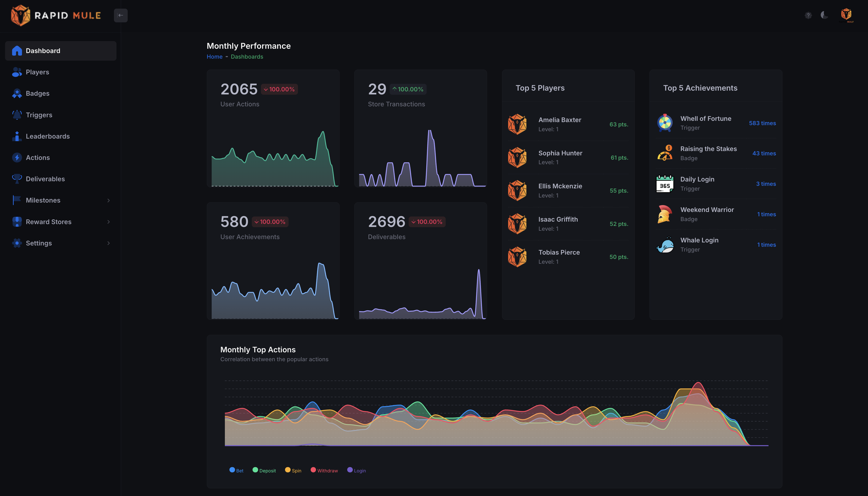Expand the Milestones submenu chevron

click(x=109, y=200)
